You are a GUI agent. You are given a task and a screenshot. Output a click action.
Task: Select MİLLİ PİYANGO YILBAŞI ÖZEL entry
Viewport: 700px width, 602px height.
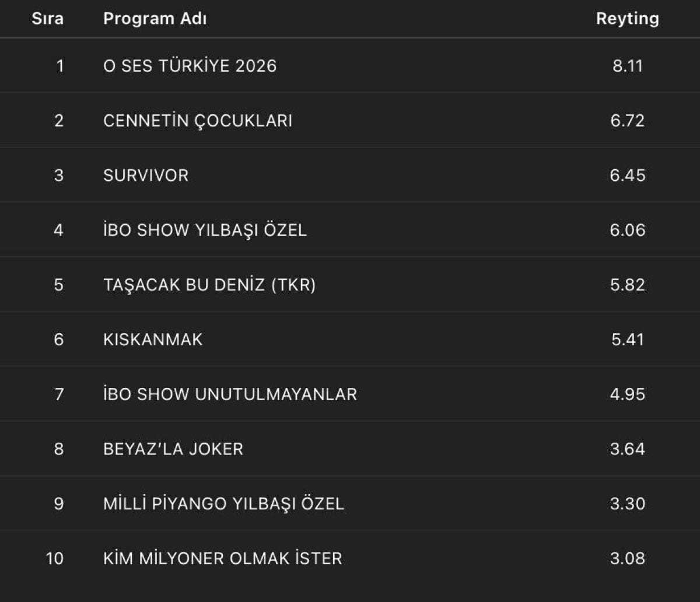(223, 504)
